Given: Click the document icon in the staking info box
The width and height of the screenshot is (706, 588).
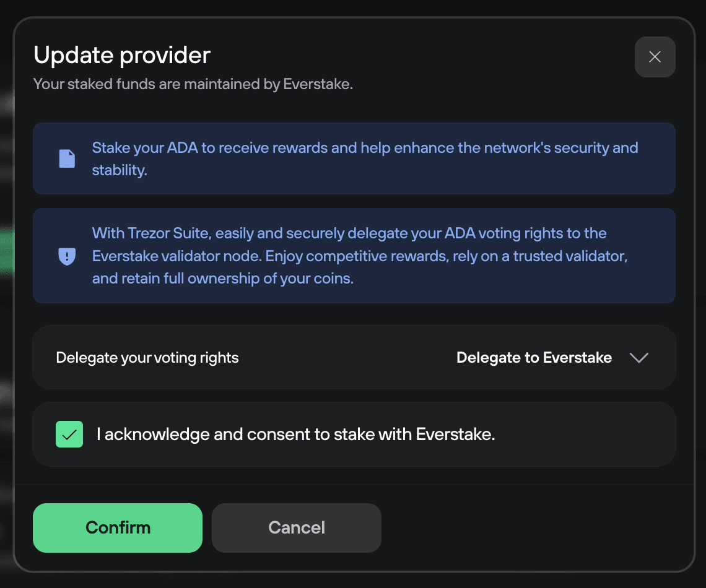Looking at the screenshot, I should coord(66,158).
